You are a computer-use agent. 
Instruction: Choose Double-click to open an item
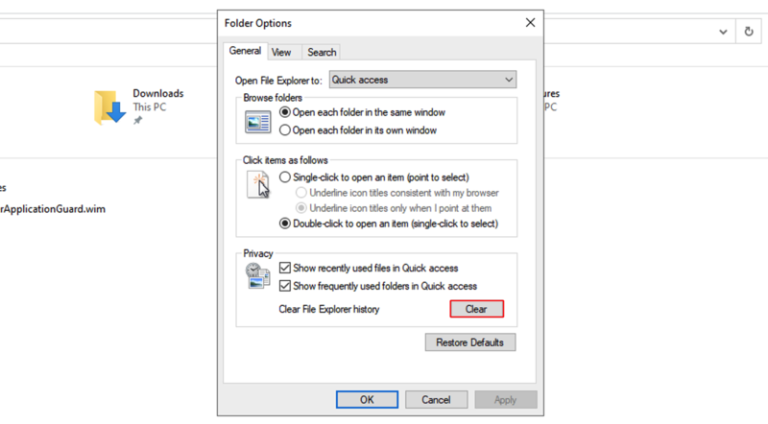coord(286,224)
